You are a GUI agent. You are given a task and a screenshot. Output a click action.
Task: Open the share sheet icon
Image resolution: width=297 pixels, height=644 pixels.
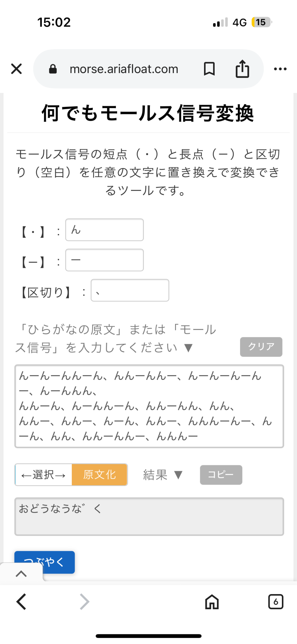[x=242, y=69]
